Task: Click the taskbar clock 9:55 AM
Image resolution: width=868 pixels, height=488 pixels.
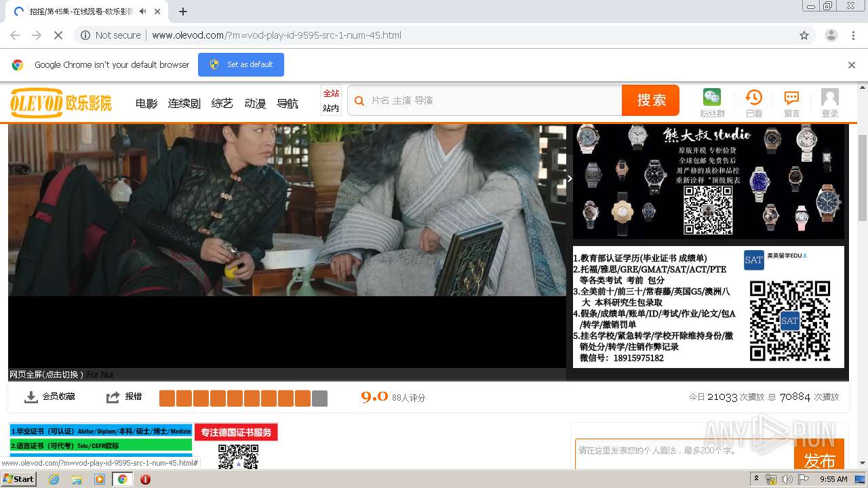Action: click(833, 479)
